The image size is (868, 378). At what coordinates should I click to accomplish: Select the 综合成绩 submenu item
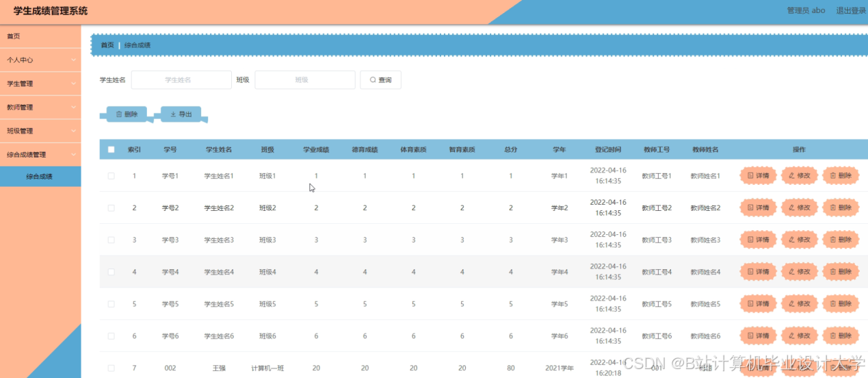click(x=40, y=177)
